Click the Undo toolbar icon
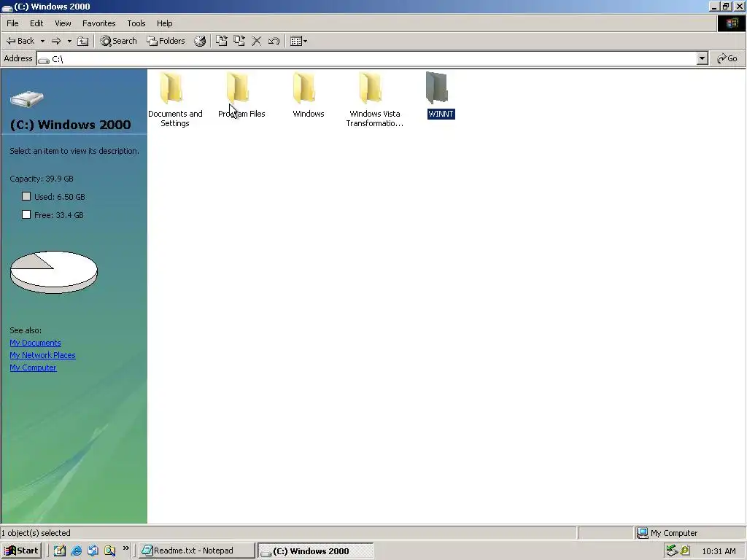Image resolution: width=747 pixels, height=560 pixels. pos(274,41)
